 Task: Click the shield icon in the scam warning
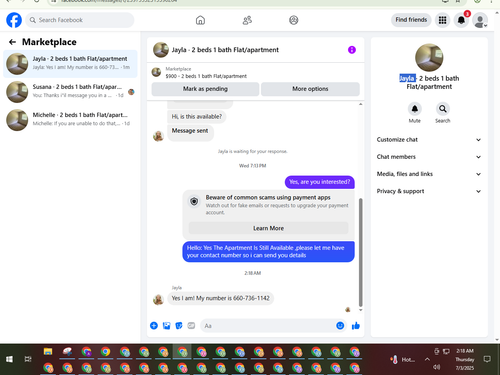[194, 201]
